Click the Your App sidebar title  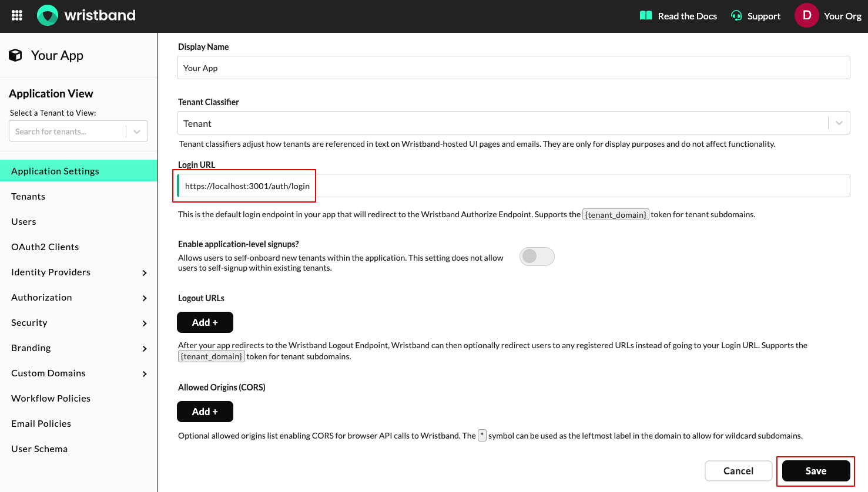tap(57, 55)
